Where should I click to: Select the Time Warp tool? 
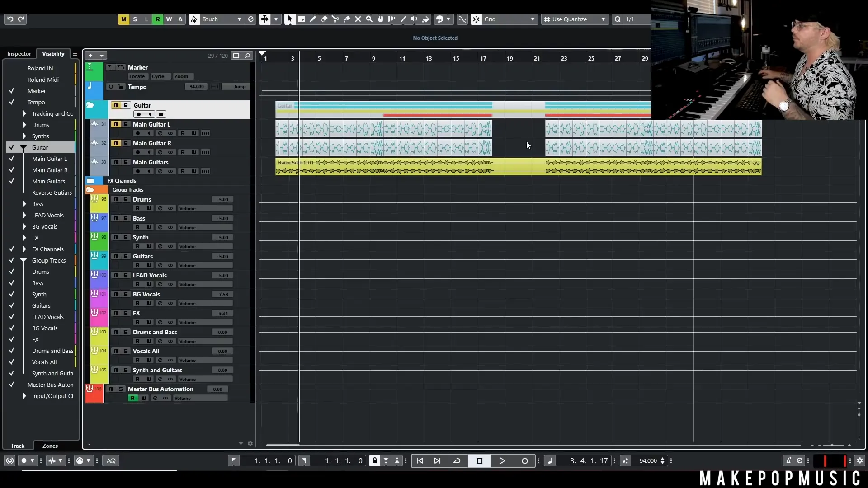(392, 19)
